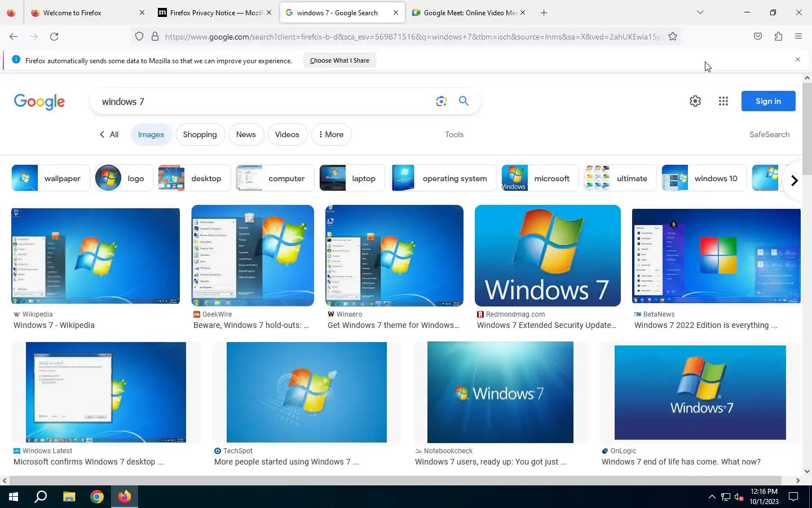Filter by the desktop chip
The image size is (812, 508).
(195, 178)
